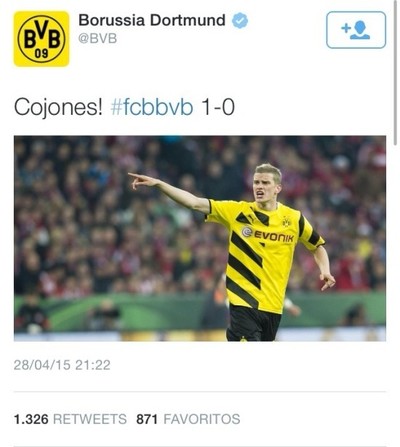Click the scrollbar at the right edge
This screenshot has width=400, height=447.
[x=396, y=73]
